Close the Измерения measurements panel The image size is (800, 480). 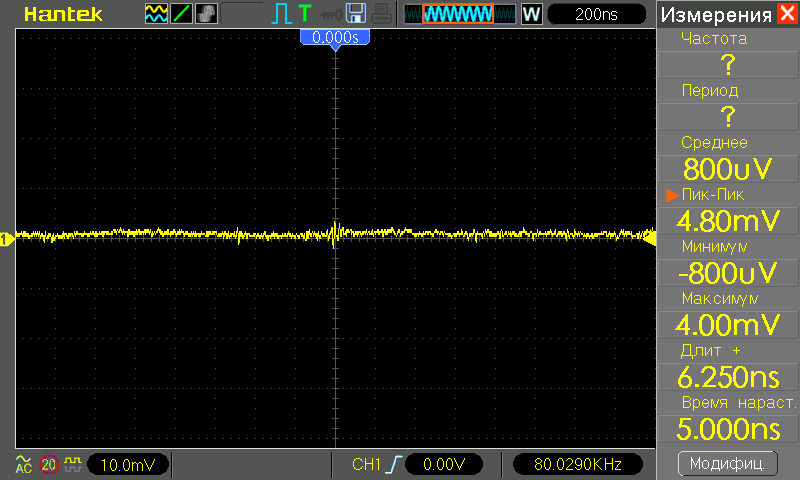[x=787, y=14]
